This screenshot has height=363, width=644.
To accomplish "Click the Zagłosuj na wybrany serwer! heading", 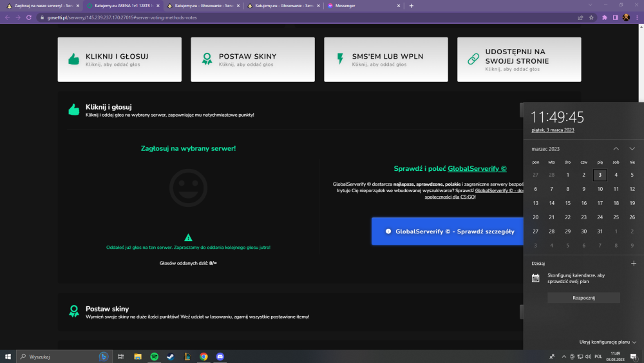I will pos(188,148).
